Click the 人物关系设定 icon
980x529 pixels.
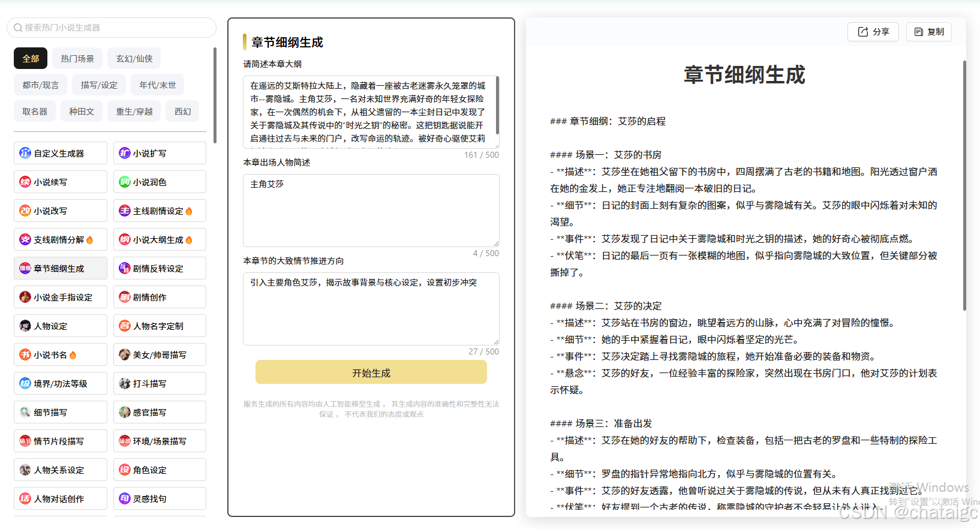pyautogui.click(x=25, y=470)
